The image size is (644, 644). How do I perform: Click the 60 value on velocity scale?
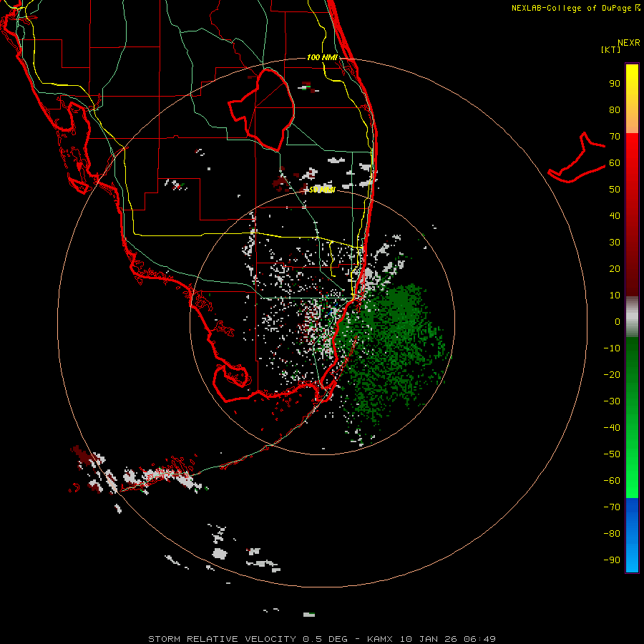(615, 162)
